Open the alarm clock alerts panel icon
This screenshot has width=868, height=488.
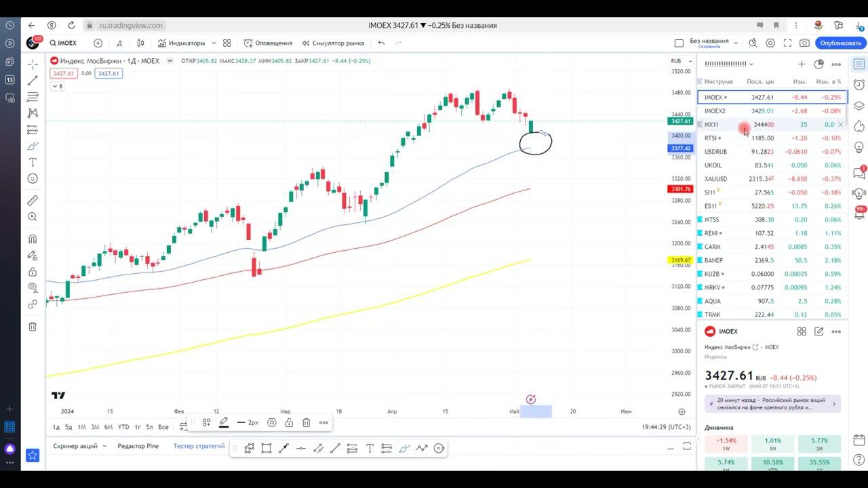(859, 85)
